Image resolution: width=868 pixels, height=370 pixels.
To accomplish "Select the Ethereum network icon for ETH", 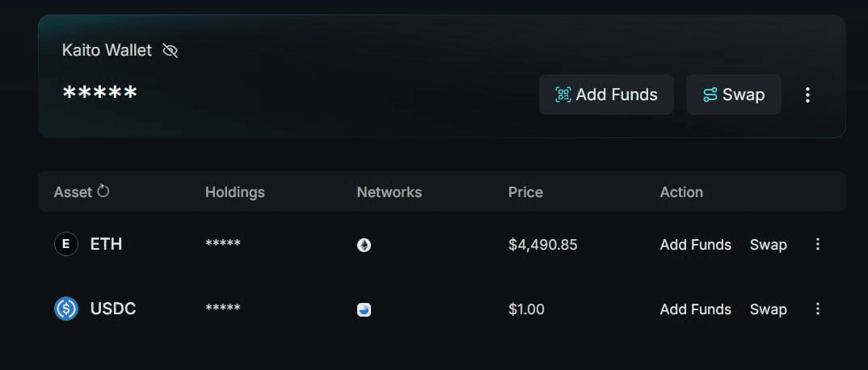I will 364,245.
